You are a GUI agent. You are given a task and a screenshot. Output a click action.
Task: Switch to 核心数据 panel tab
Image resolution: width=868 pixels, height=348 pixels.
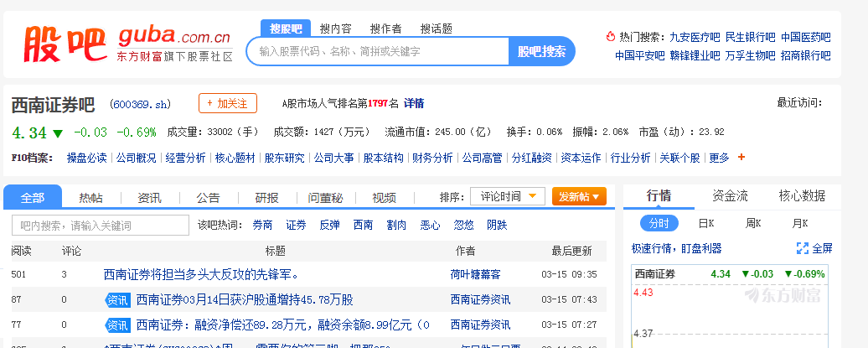point(802,195)
